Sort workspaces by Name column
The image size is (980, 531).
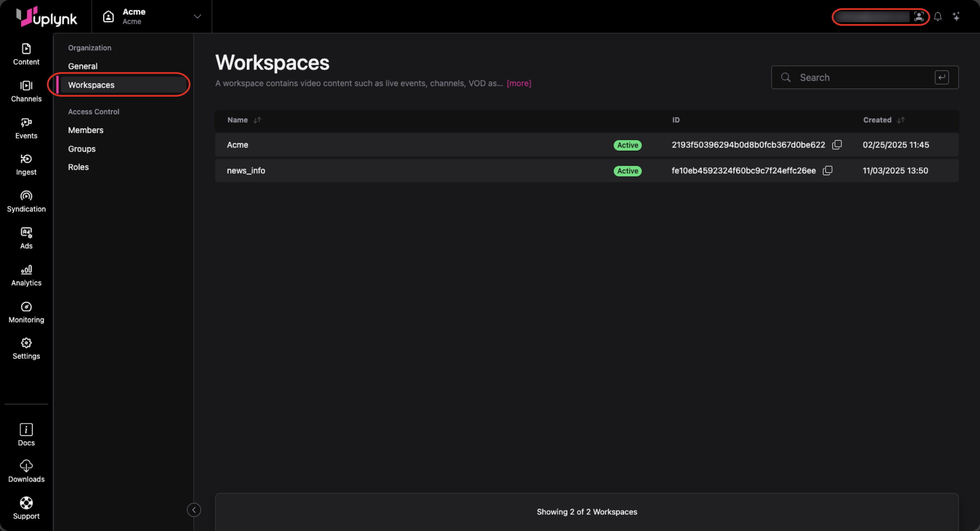(x=257, y=120)
